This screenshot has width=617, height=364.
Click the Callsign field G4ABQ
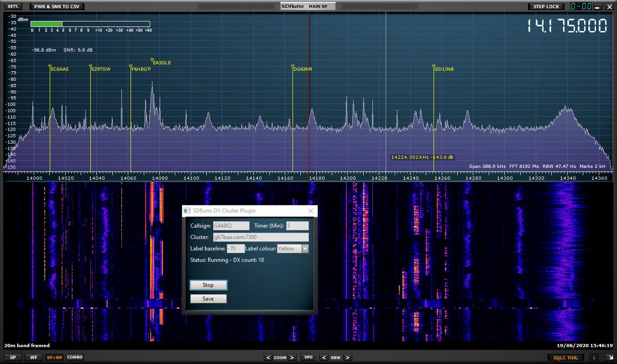pos(231,226)
